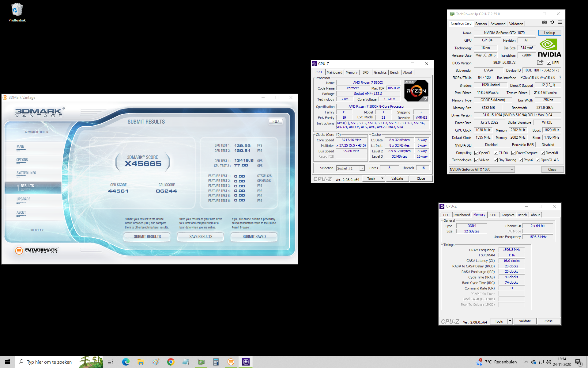This screenshot has width=588, height=368.
Task: Click the AMD Ryzen 7 logo in CPU-Z
Action: 416,91
